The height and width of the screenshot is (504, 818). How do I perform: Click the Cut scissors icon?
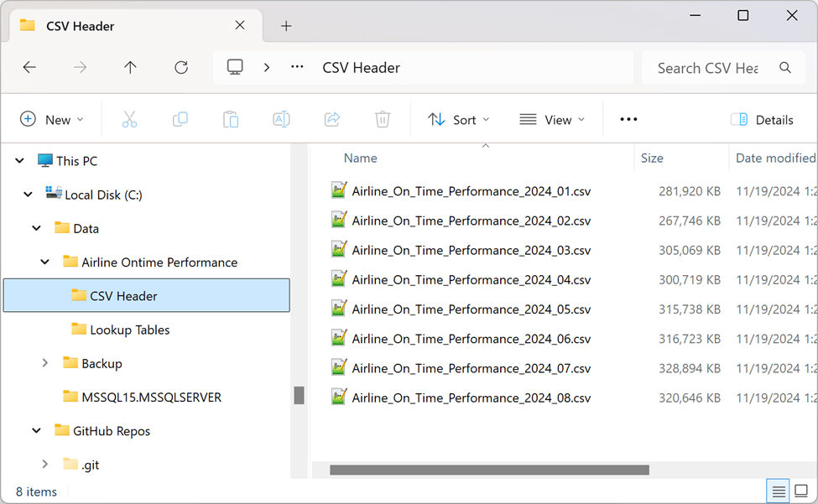(129, 119)
